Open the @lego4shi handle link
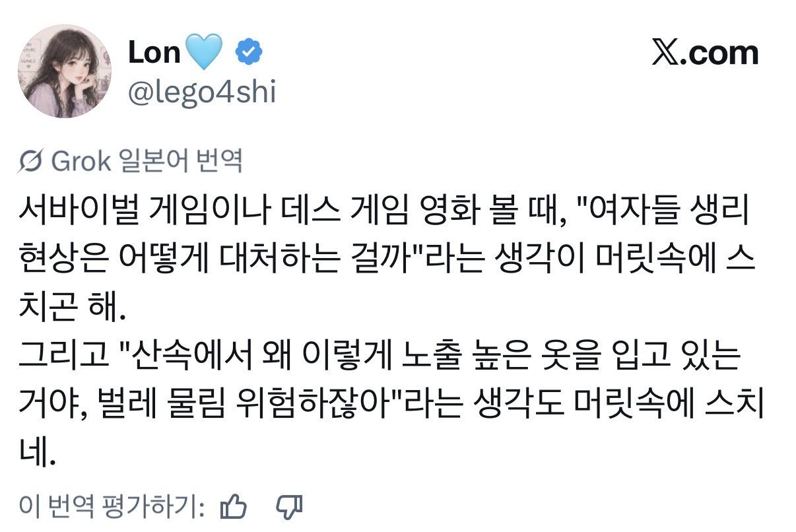Image resolution: width=796 pixels, height=532 pixels. tap(201, 93)
